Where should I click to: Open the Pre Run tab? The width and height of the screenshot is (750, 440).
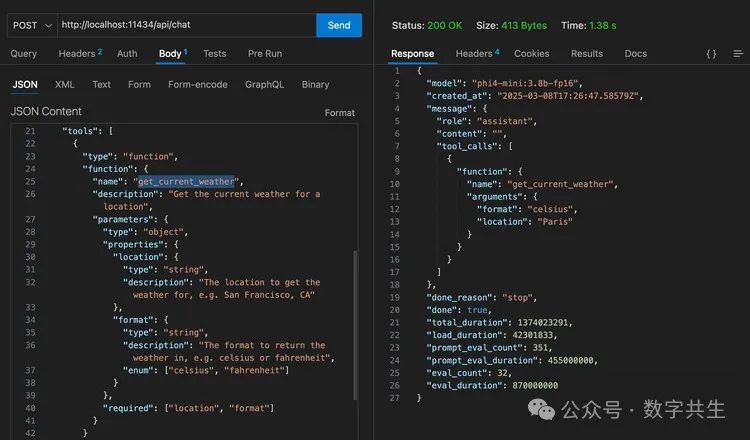(265, 54)
